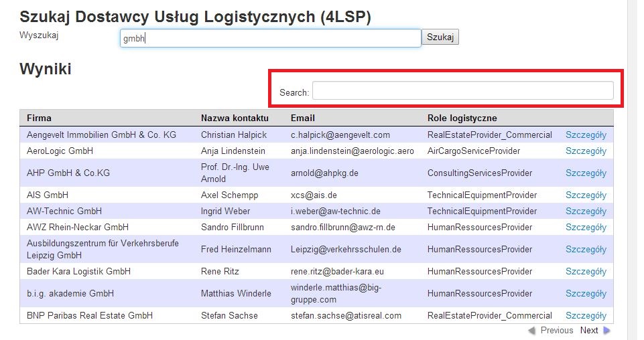The image size is (644, 340).
Task: Select the AHP GmbH & Co.KG cell
Action: 68,173
